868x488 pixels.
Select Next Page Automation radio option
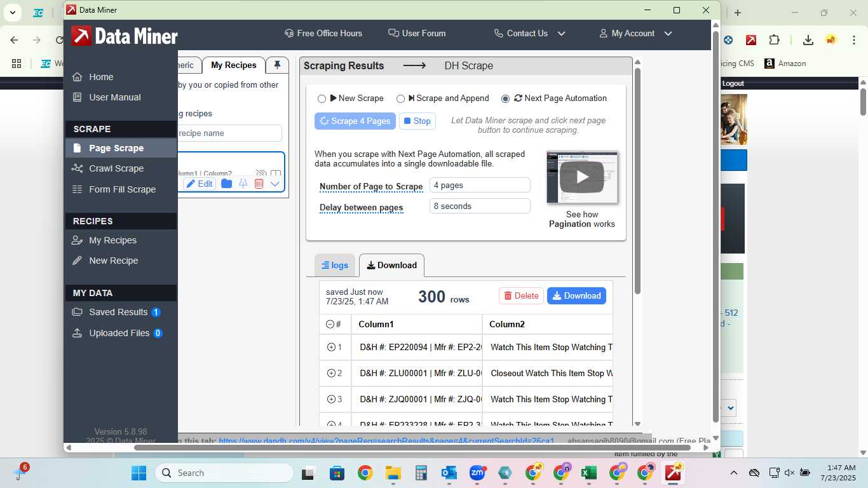coord(506,98)
